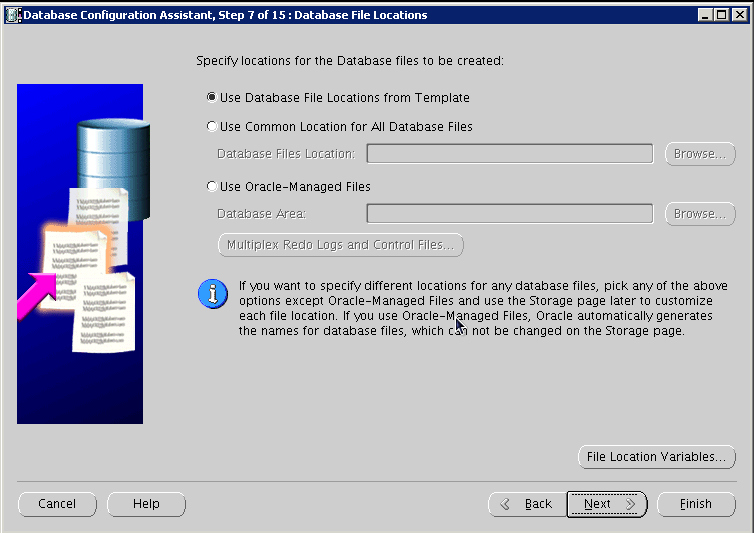754x533 pixels.
Task: Open the Help button
Action: pyautogui.click(x=146, y=504)
